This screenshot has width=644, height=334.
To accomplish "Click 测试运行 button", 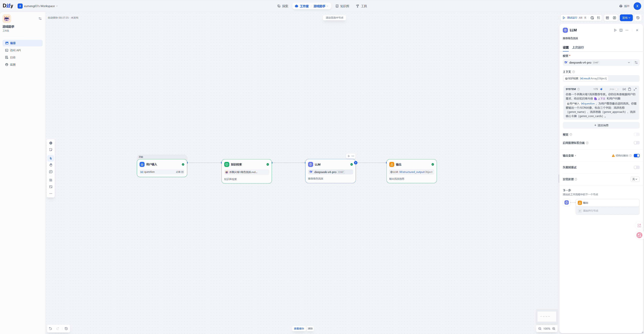I will [574, 18].
